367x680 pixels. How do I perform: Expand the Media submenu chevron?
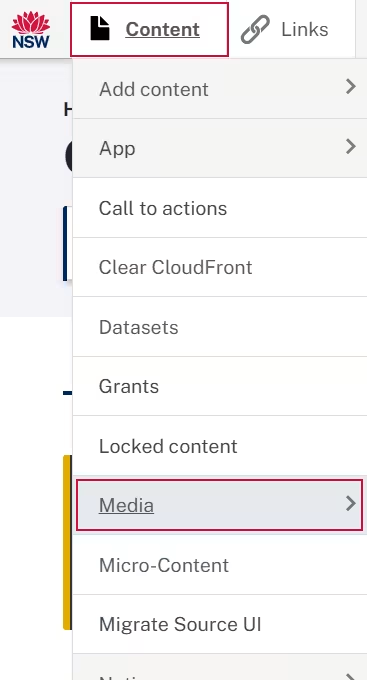pyautogui.click(x=351, y=503)
